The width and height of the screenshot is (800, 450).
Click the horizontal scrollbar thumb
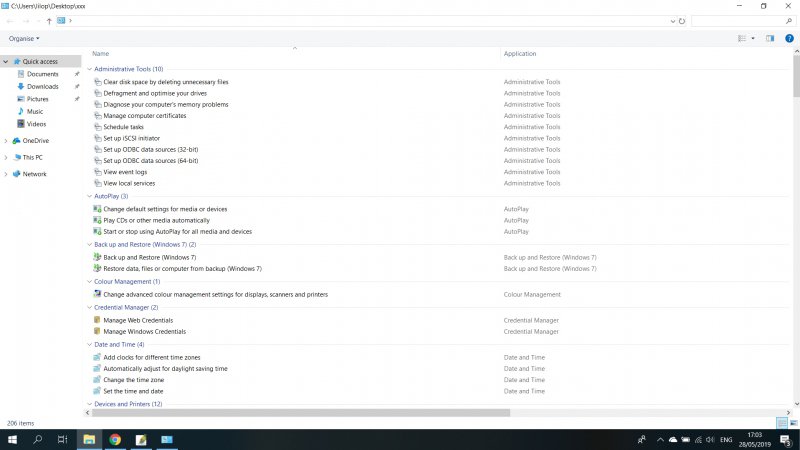tap(301, 412)
